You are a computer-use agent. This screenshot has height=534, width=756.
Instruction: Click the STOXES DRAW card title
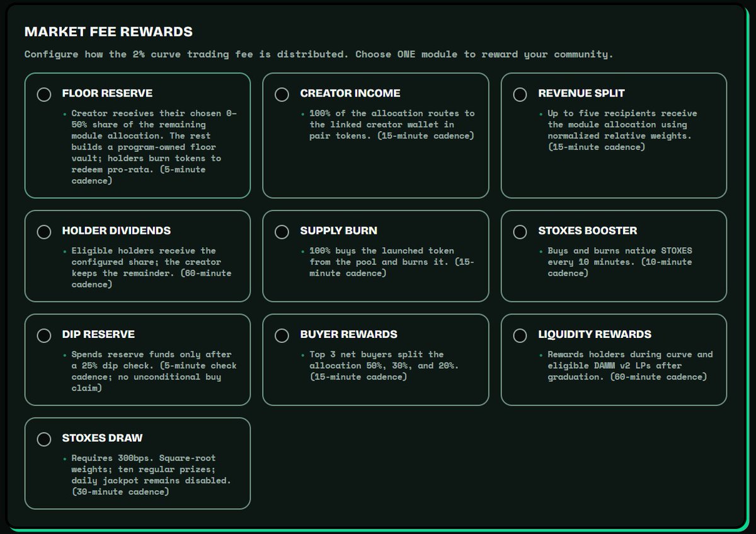click(x=103, y=438)
